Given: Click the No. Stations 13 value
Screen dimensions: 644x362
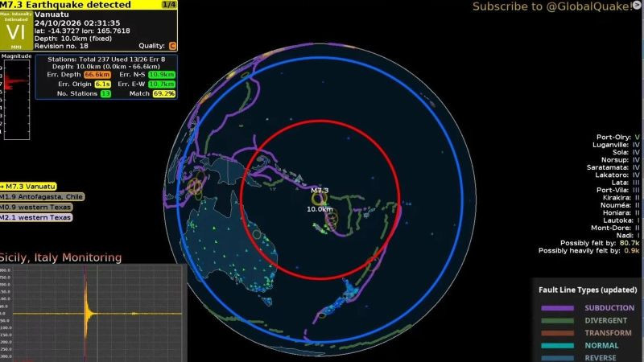Looking at the screenshot, I should pos(105,93).
